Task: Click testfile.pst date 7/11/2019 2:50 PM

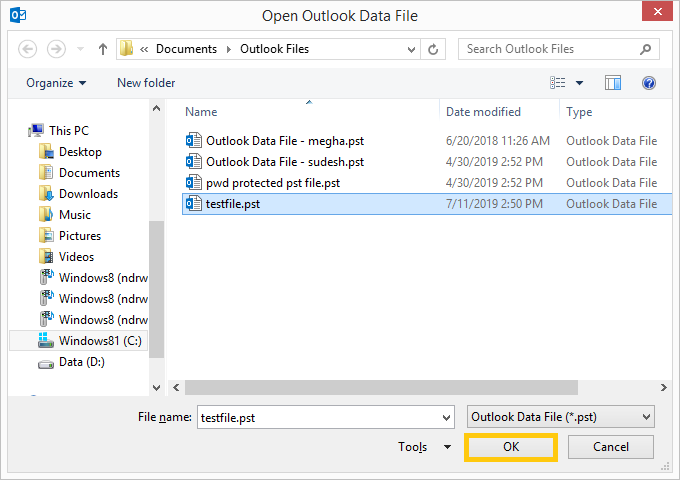Action: click(x=494, y=204)
